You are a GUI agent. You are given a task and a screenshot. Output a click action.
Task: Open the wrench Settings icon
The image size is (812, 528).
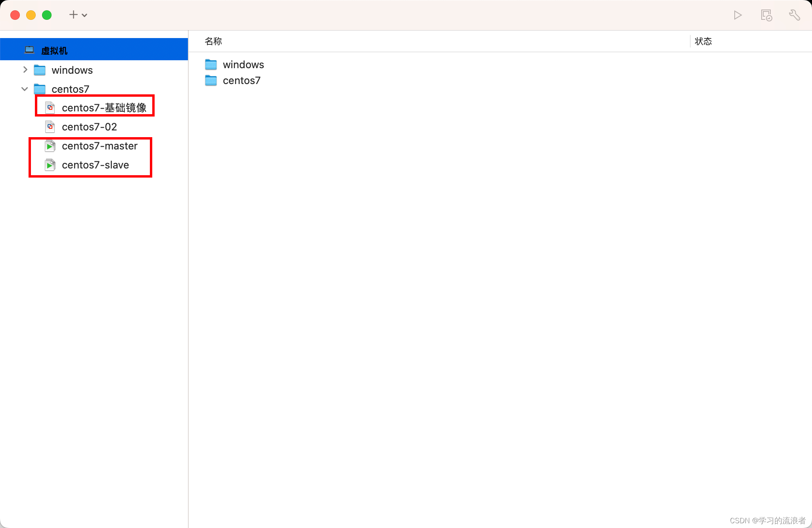pos(794,15)
